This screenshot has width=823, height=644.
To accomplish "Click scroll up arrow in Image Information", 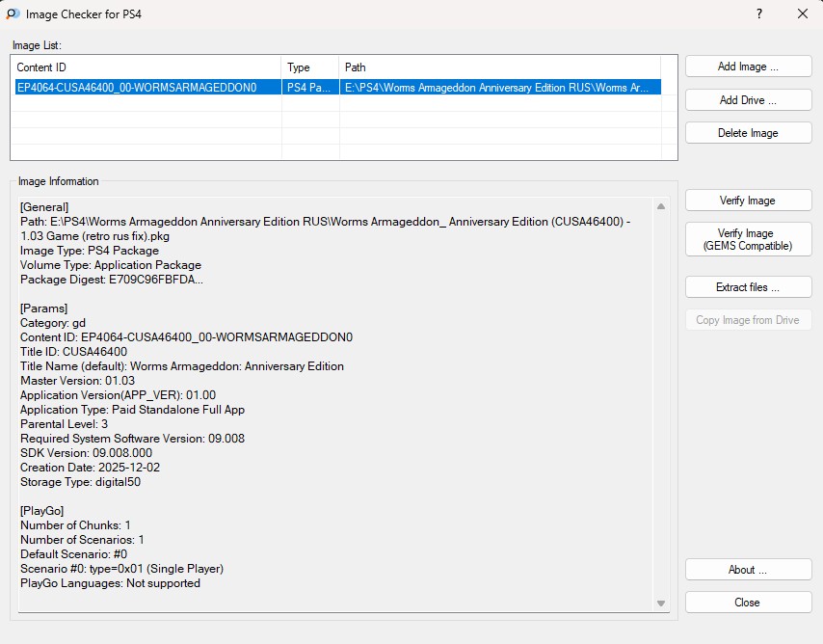I will coord(661,205).
